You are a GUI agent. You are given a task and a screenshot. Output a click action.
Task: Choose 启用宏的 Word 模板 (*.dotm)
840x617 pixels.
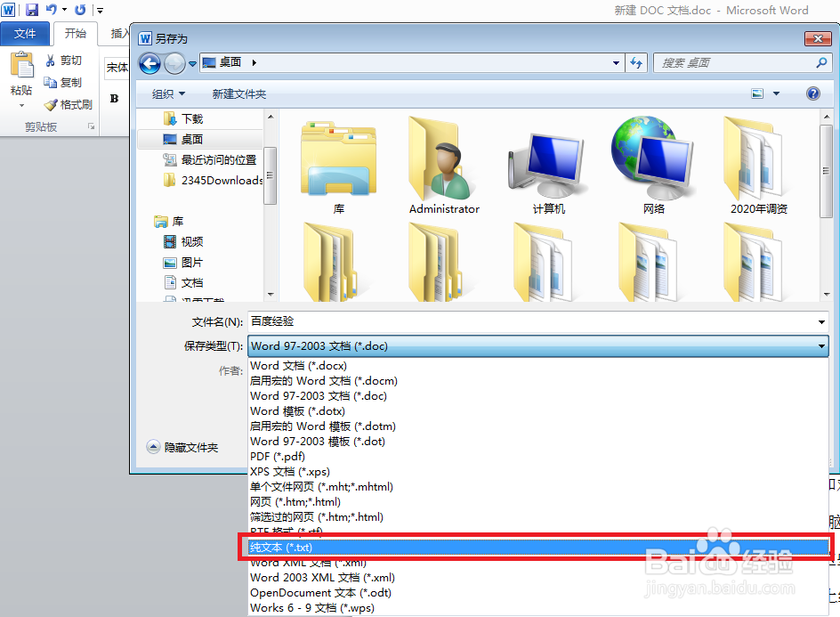point(537,426)
